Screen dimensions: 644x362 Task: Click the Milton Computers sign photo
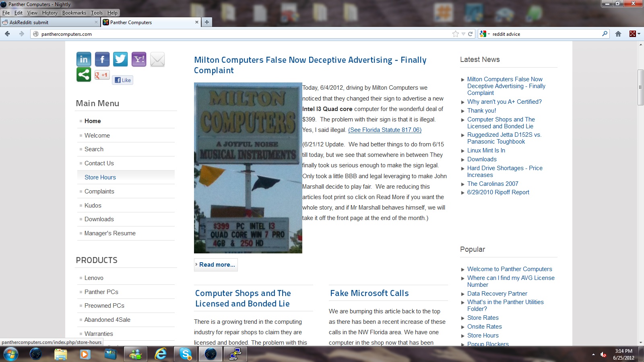click(248, 168)
